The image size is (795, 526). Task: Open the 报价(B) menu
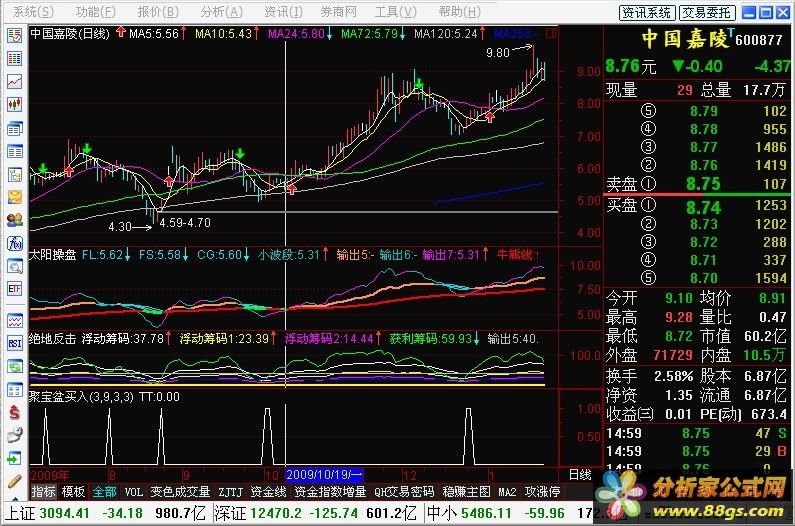click(158, 11)
